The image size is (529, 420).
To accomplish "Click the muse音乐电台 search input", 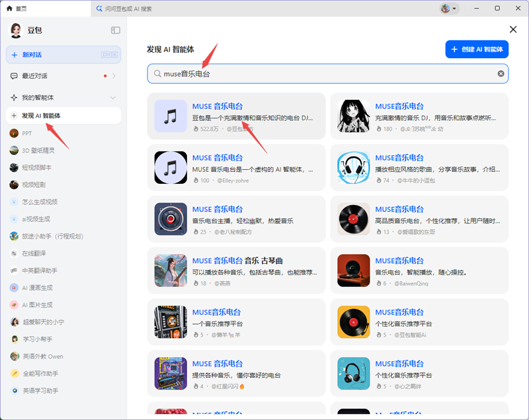I will click(x=328, y=73).
